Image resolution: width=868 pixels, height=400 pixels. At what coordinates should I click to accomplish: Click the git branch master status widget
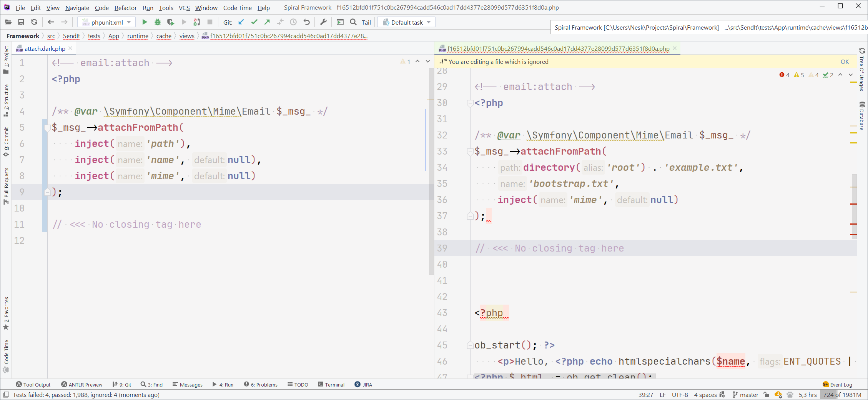point(745,395)
